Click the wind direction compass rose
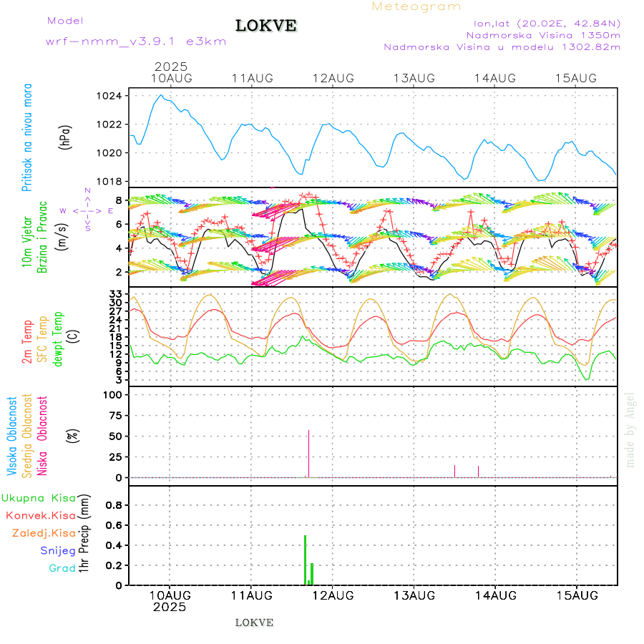 coord(87,210)
